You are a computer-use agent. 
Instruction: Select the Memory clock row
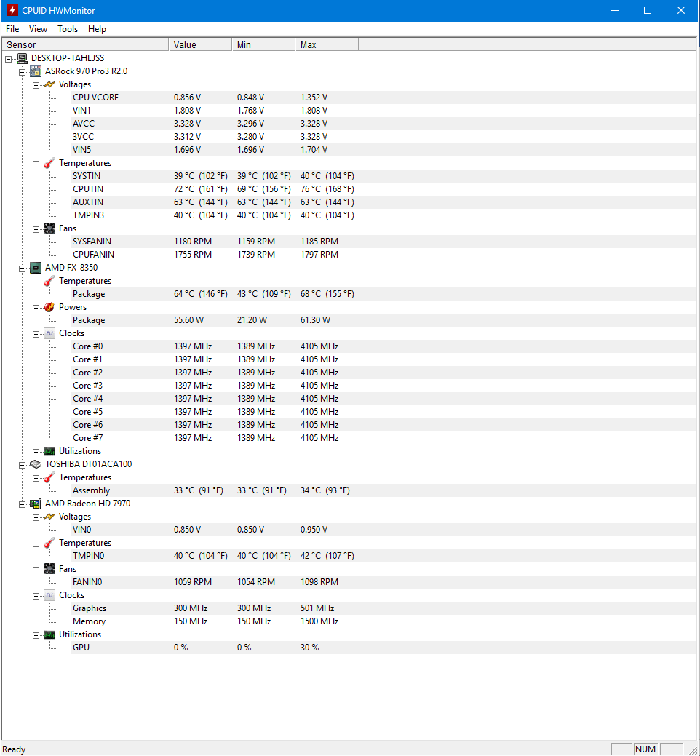[383, 621]
